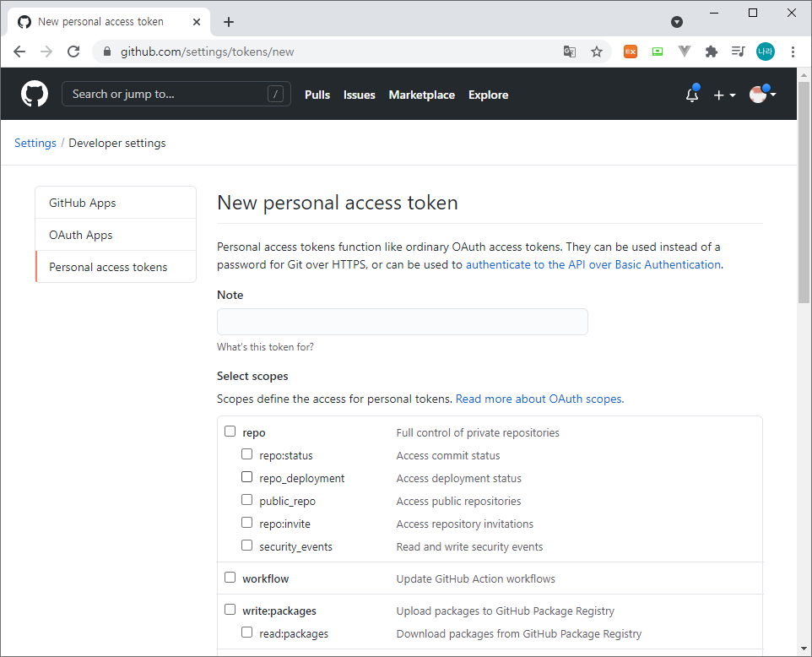The image size is (812, 657).
Task: Click the Note text input field
Action: click(402, 322)
